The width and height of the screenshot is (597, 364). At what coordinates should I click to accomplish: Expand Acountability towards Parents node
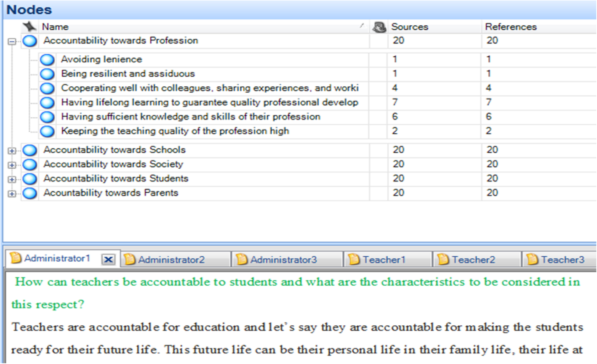pos(12,194)
